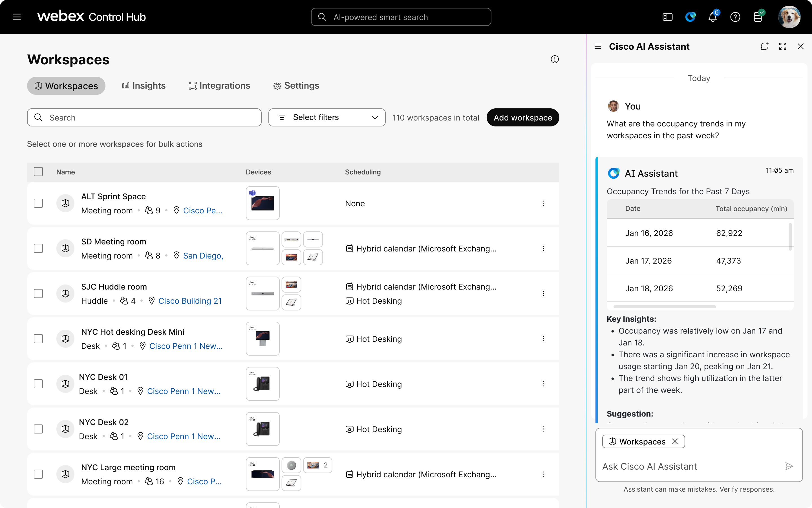Click the Devices column header
Image resolution: width=812 pixels, height=508 pixels.
point(258,172)
